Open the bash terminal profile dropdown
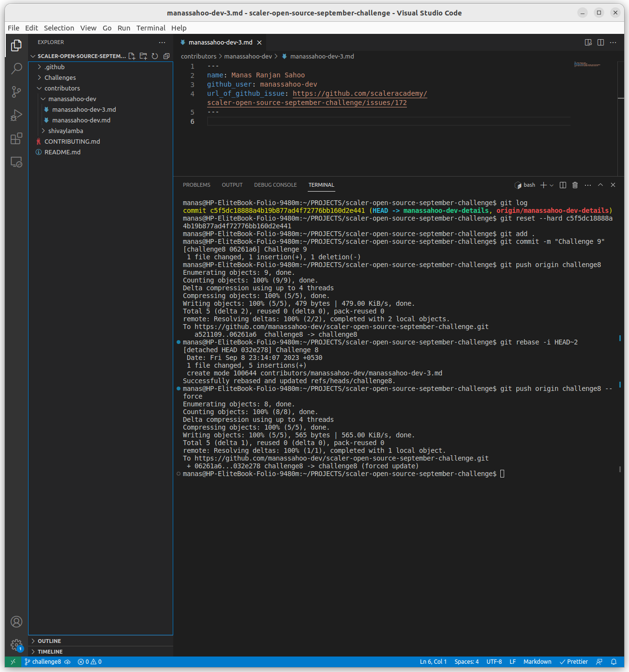Screen dimensions: 629x672 553,185
